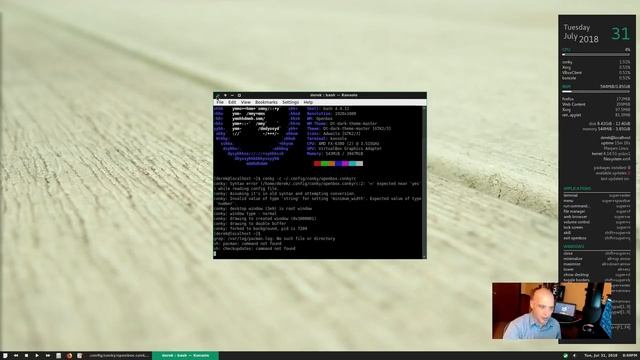Open the Edit menu in Konsole
640x360 pixels.
[x=232, y=102]
